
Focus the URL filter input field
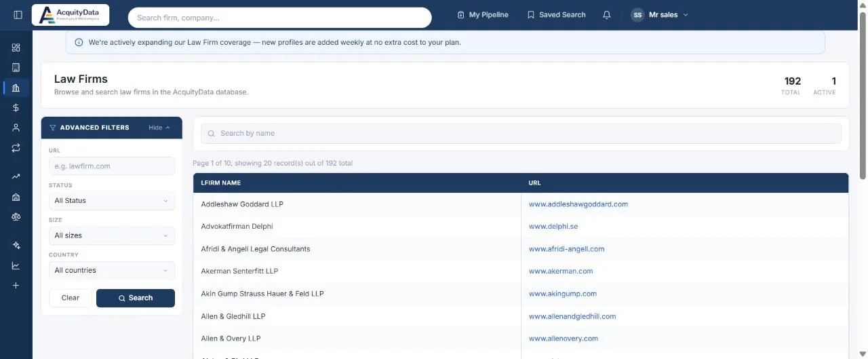coord(112,166)
